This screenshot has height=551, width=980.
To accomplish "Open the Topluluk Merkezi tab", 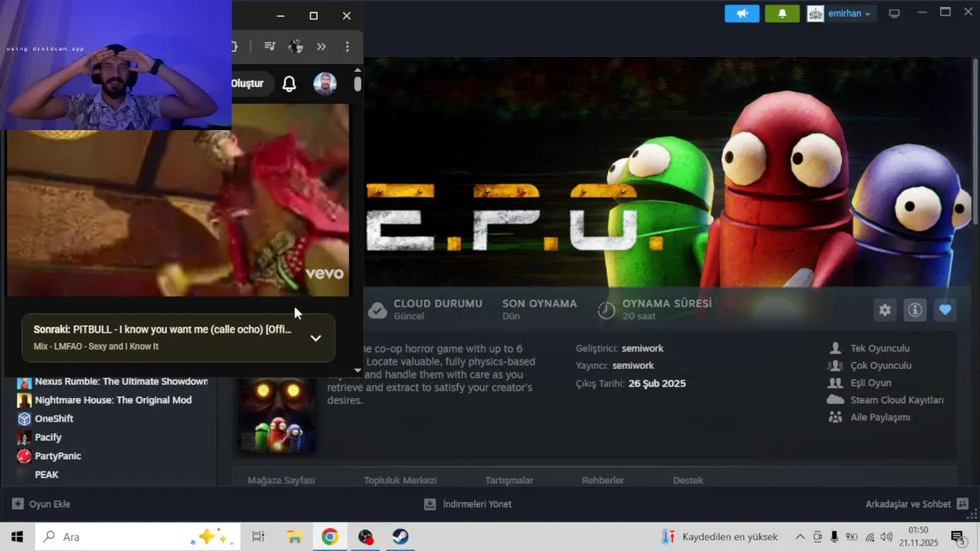I will tap(400, 481).
